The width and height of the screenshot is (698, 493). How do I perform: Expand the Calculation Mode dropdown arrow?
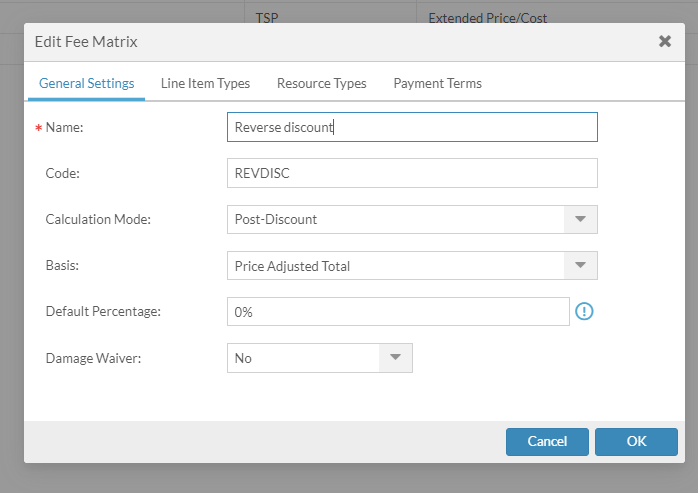click(x=580, y=219)
